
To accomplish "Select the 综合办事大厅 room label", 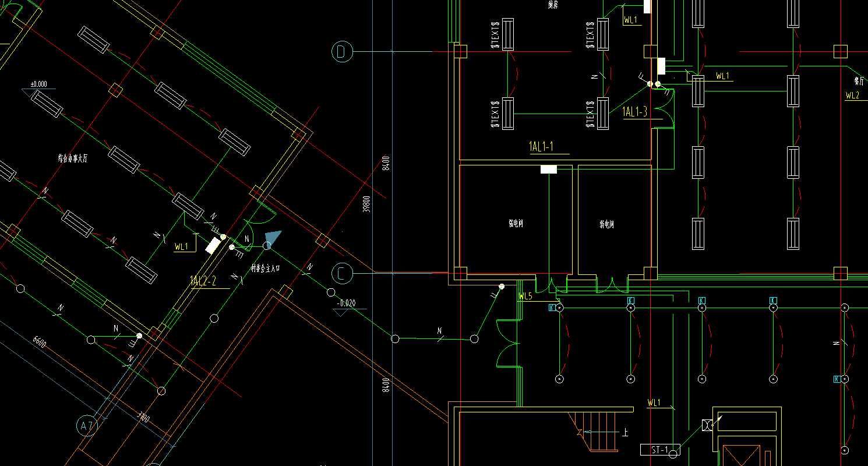I will coord(73,157).
